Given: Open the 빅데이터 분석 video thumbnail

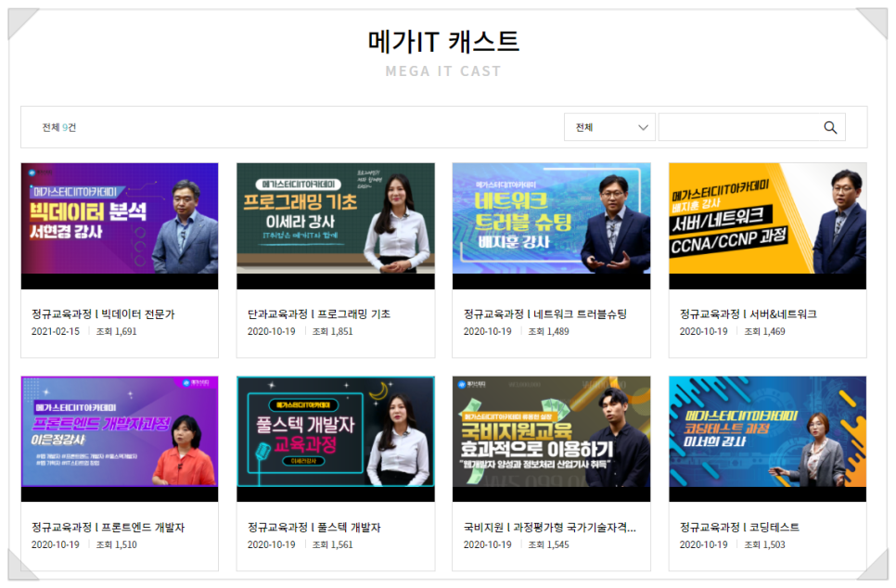Looking at the screenshot, I should (120, 225).
